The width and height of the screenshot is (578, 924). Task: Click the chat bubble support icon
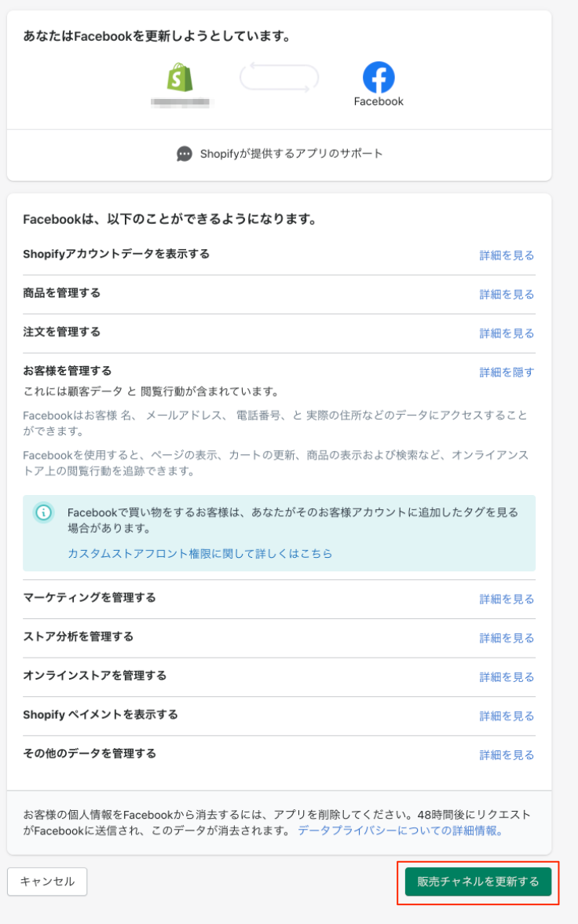[x=183, y=154]
